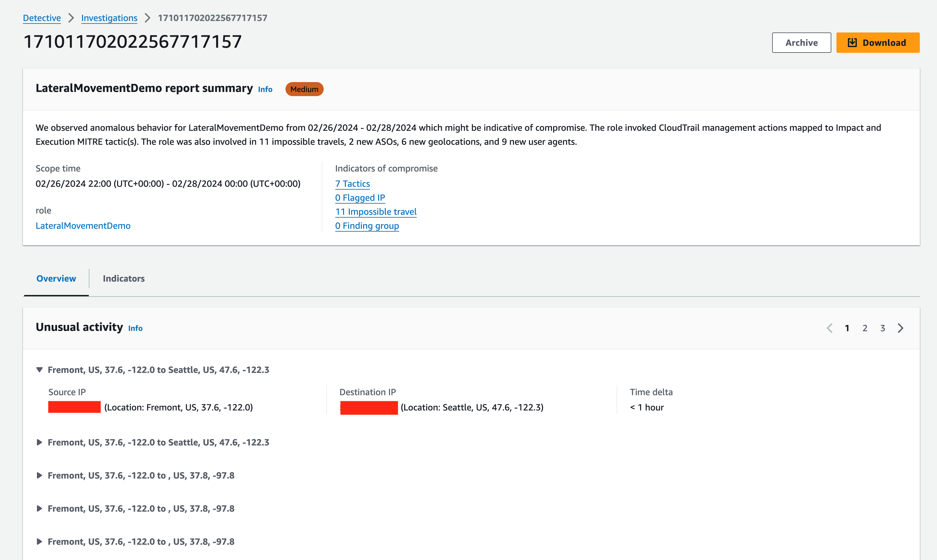
Task: Open Info next to report summary title
Action: [x=265, y=89]
